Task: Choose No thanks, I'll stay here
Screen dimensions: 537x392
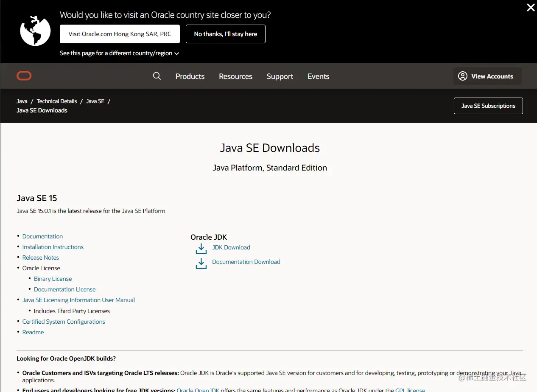Action: (226, 34)
